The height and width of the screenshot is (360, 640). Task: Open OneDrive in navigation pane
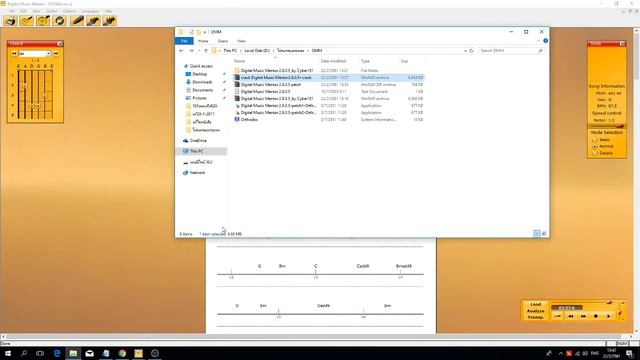pos(198,140)
